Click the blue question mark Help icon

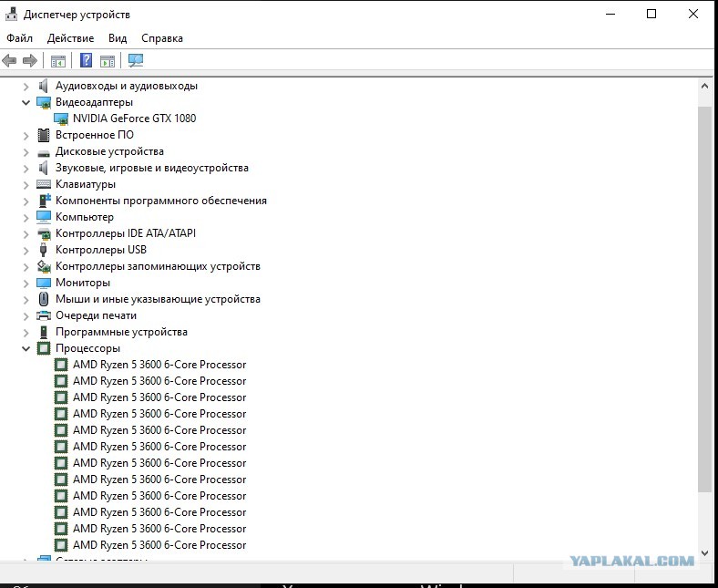click(x=86, y=60)
